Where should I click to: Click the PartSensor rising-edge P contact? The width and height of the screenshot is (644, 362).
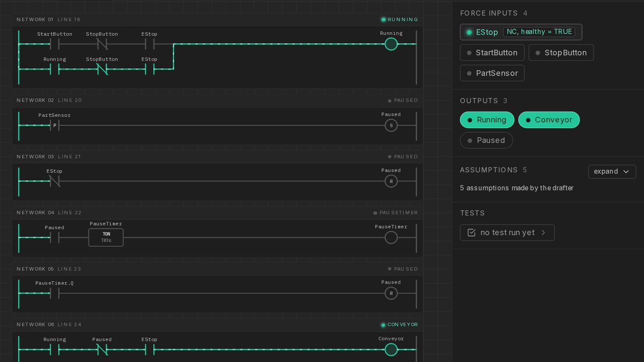[x=55, y=125]
